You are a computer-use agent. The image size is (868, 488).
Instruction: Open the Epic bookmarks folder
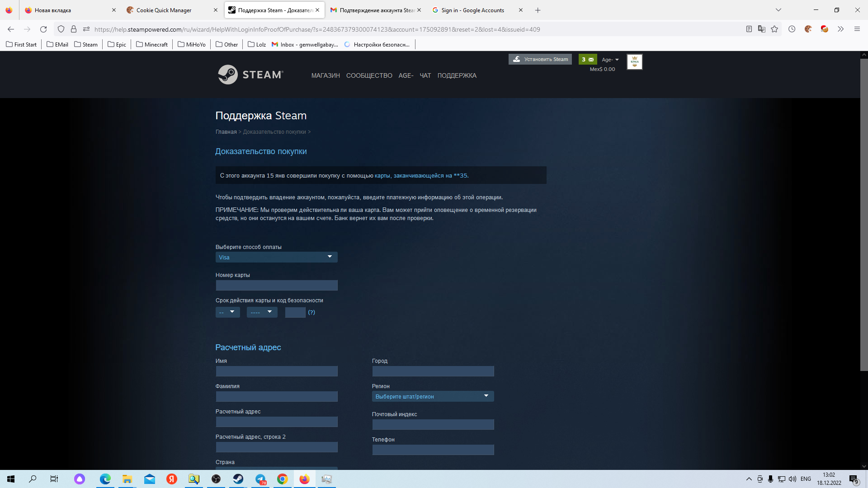click(x=117, y=44)
